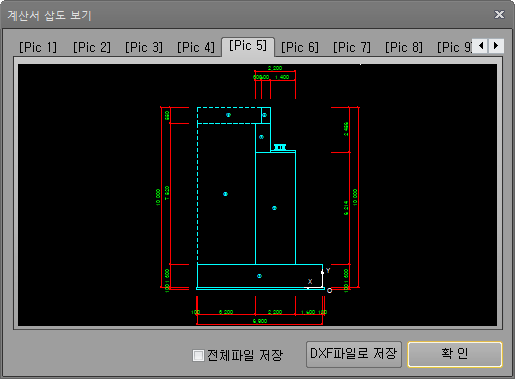Select the [Pic 8] tab

tap(404, 47)
